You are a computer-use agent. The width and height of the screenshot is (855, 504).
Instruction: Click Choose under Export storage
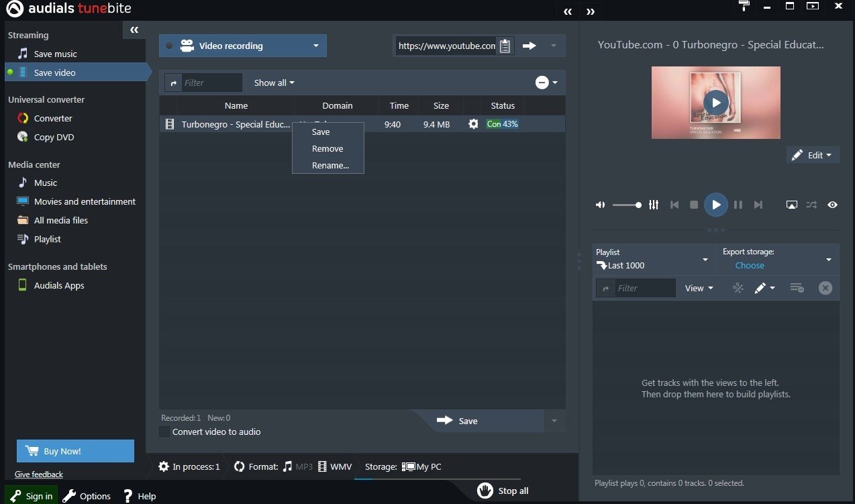(x=750, y=265)
